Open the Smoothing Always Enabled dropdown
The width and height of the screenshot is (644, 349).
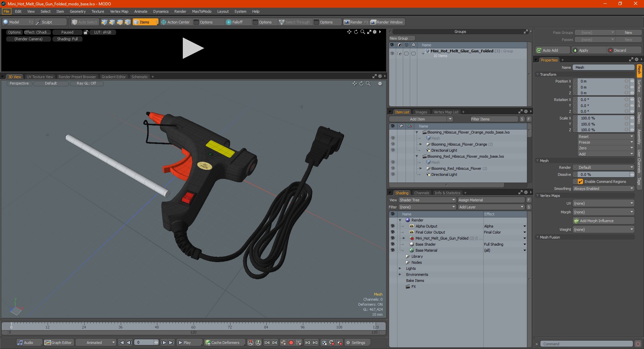click(603, 189)
